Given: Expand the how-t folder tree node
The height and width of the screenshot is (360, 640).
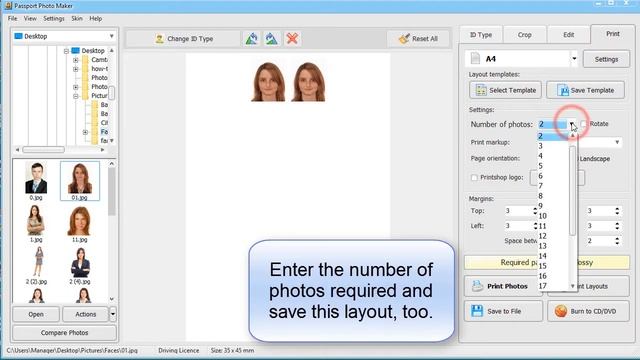Looking at the screenshot, I should pyautogui.click(x=76, y=69).
